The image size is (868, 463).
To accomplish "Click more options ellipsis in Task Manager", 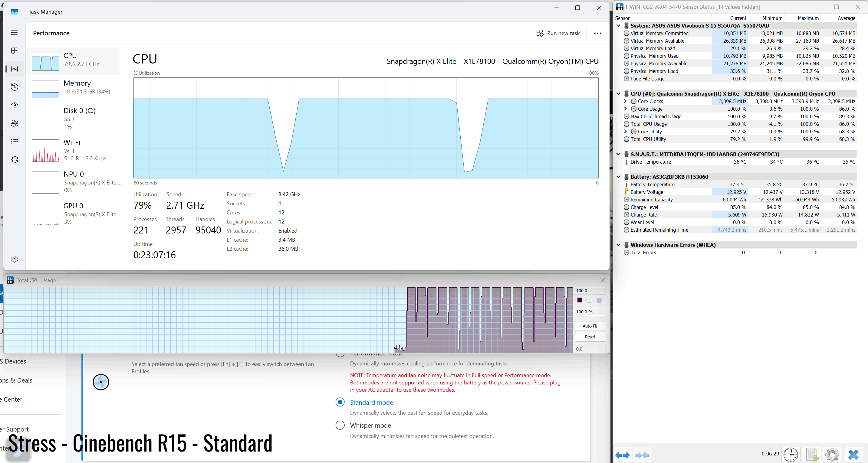I will [597, 33].
